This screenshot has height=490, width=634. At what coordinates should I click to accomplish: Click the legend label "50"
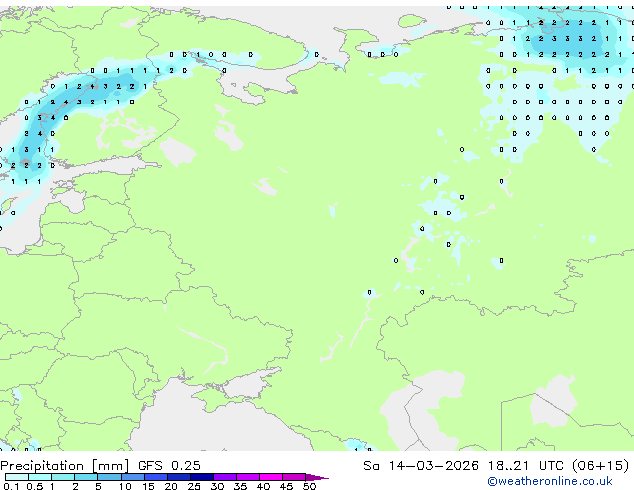(309, 486)
